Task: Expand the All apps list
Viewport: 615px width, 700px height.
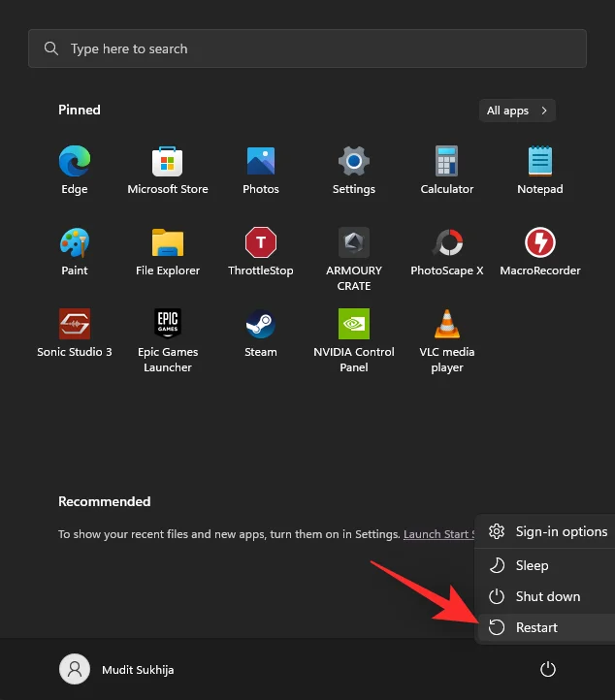Action: [517, 111]
